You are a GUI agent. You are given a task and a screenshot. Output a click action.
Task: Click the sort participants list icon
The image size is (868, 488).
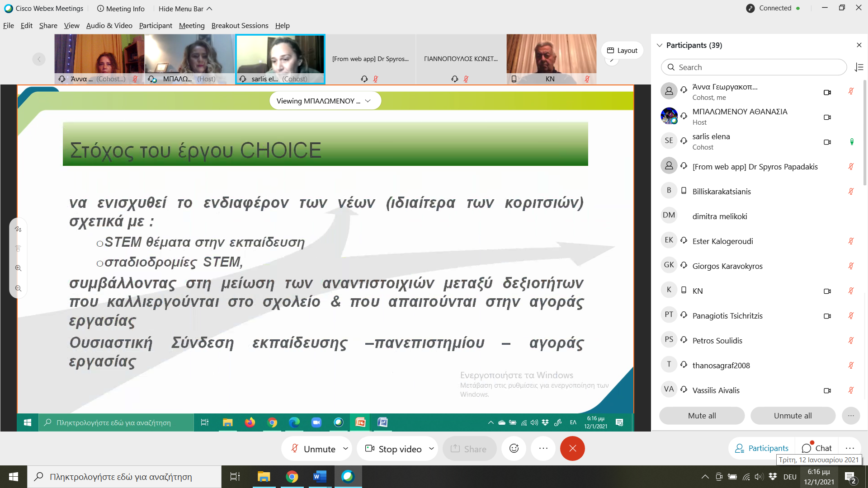tap(859, 67)
